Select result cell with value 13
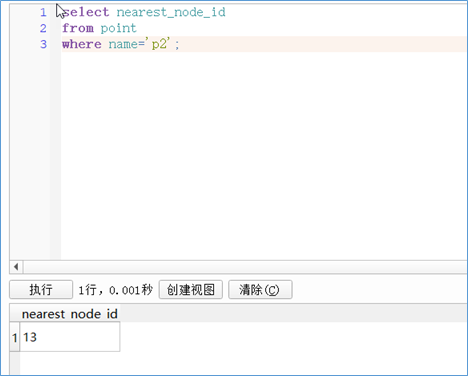468x376 pixels. 70,337
